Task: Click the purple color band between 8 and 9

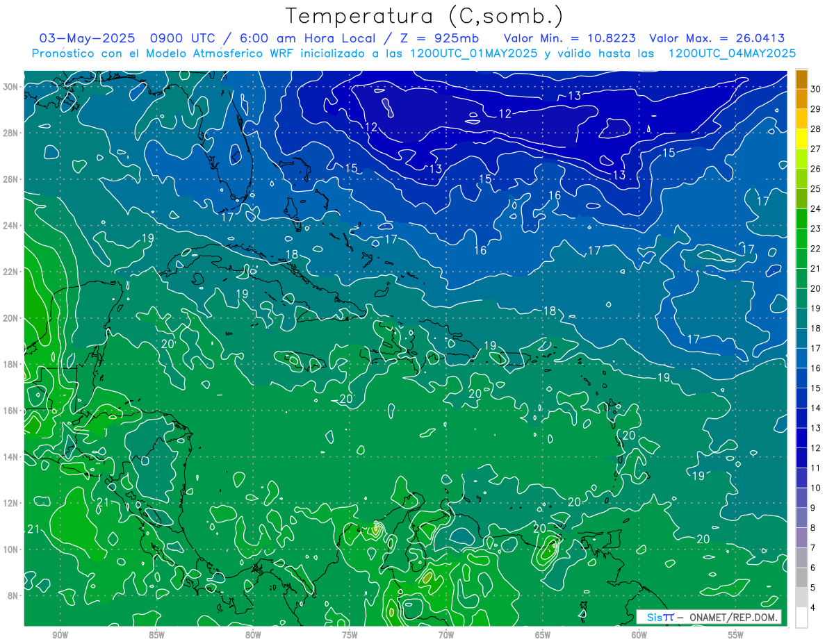Action: coord(801,518)
